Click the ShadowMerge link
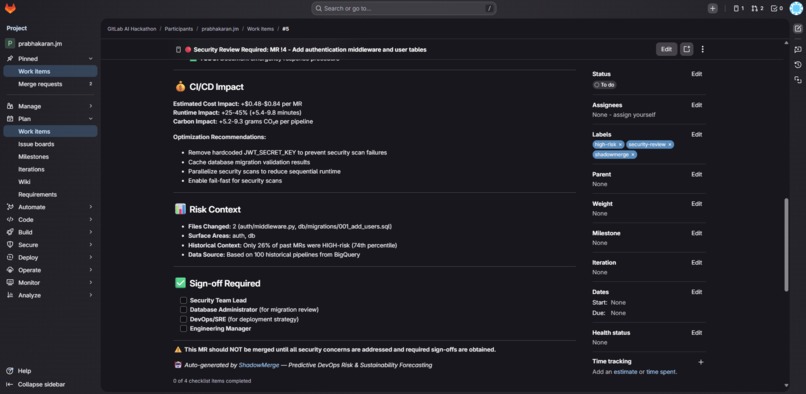Image resolution: width=806 pixels, height=394 pixels. click(x=259, y=365)
